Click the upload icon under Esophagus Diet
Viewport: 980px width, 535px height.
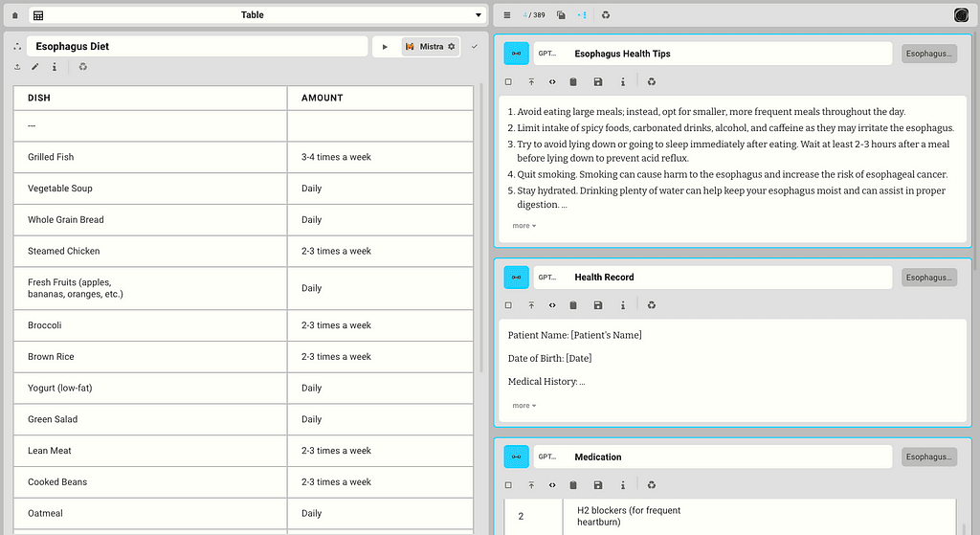coord(17,67)
